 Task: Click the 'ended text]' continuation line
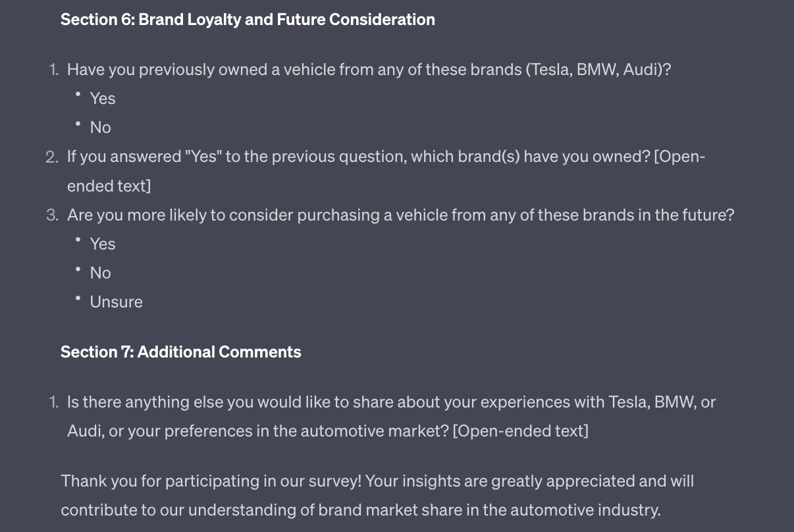click(x=109, y=186)
